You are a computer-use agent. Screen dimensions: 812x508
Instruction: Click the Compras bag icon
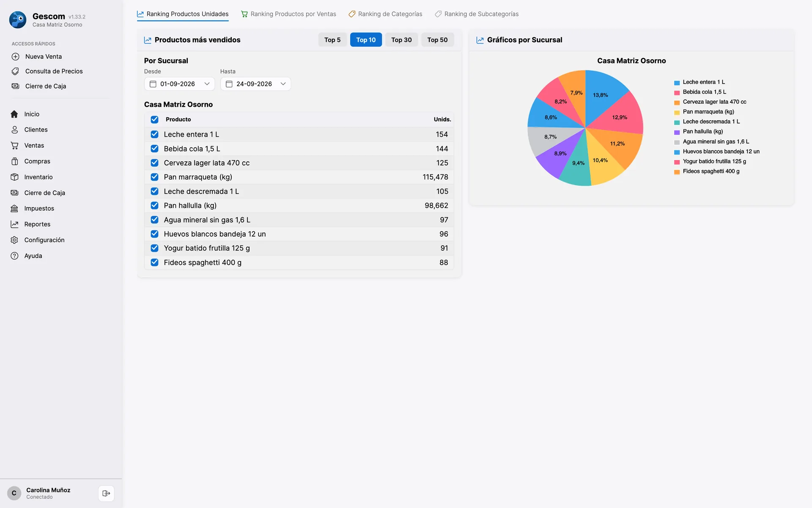(14, 161)
